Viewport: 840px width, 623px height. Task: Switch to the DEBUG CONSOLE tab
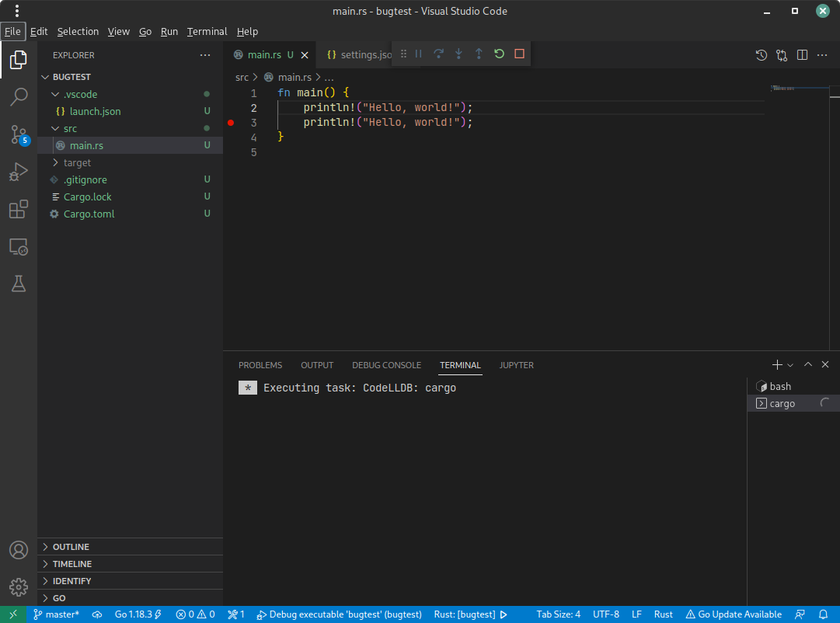coord(386,365)
